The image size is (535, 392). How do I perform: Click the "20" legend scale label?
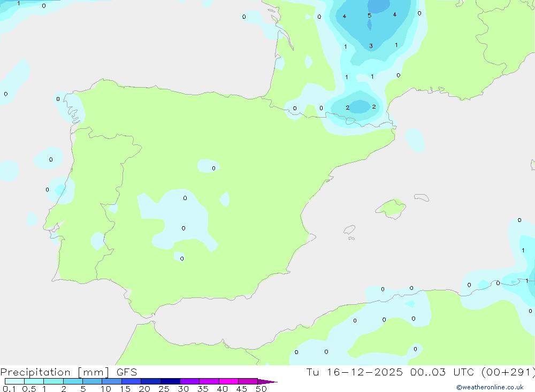click(x=144, y=389)
